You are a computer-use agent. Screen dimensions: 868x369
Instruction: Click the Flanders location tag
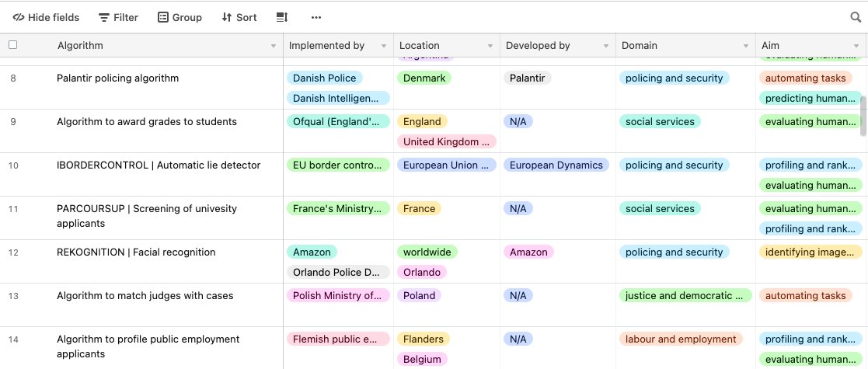pos(424,339)
